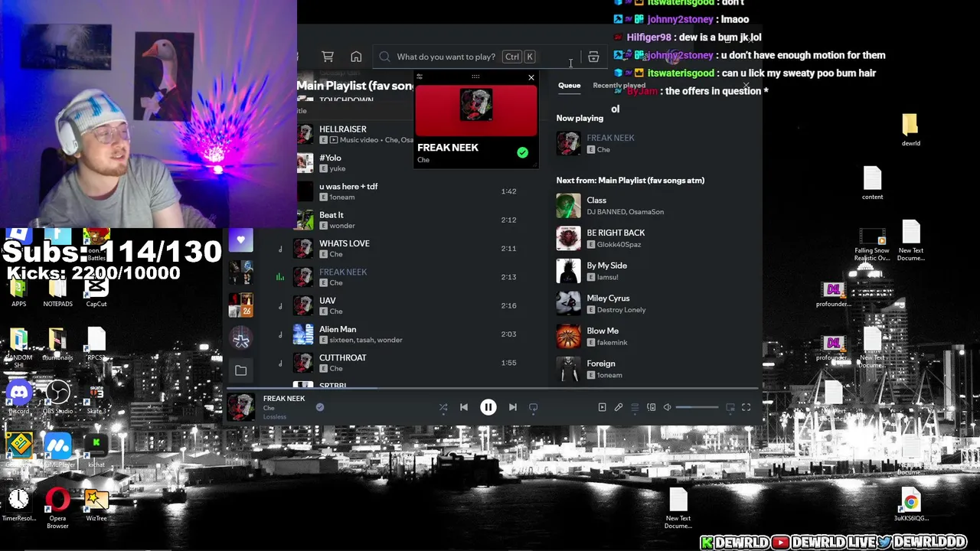Skip to next track
This screenshot has height=551, width=980.
coord(512,408)
